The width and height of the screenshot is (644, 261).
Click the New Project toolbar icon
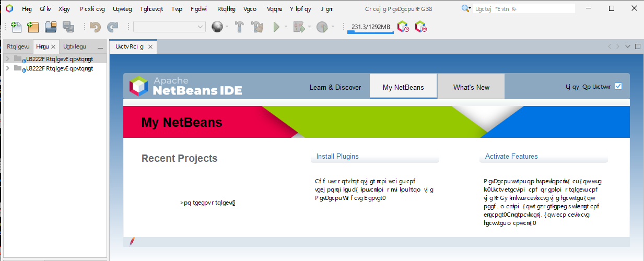tap(33, 27)
